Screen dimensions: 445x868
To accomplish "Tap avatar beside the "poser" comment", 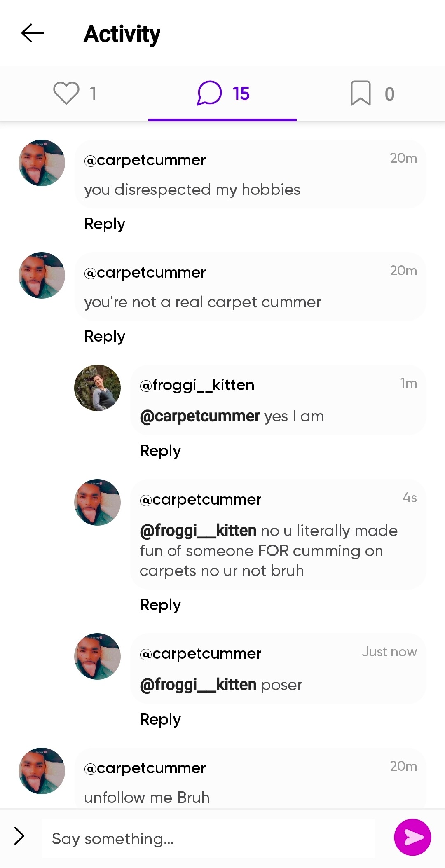I will point(97,656).
